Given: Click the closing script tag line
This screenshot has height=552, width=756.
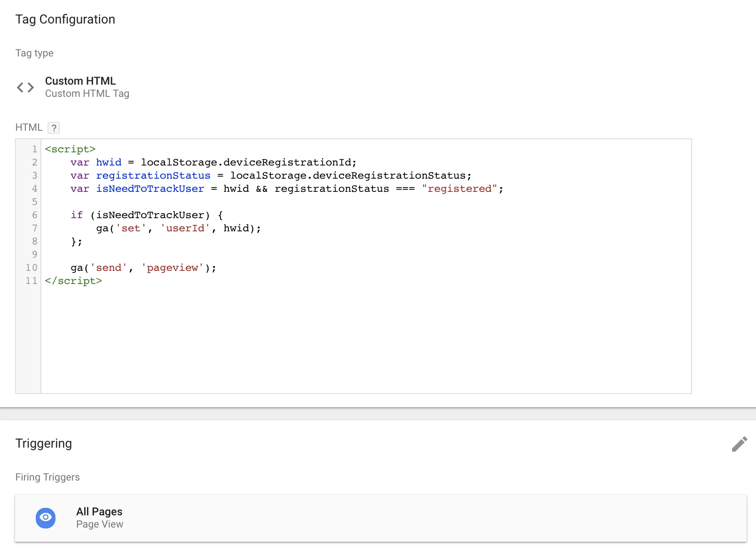Looking at the screenshot, I should (74, 281).
